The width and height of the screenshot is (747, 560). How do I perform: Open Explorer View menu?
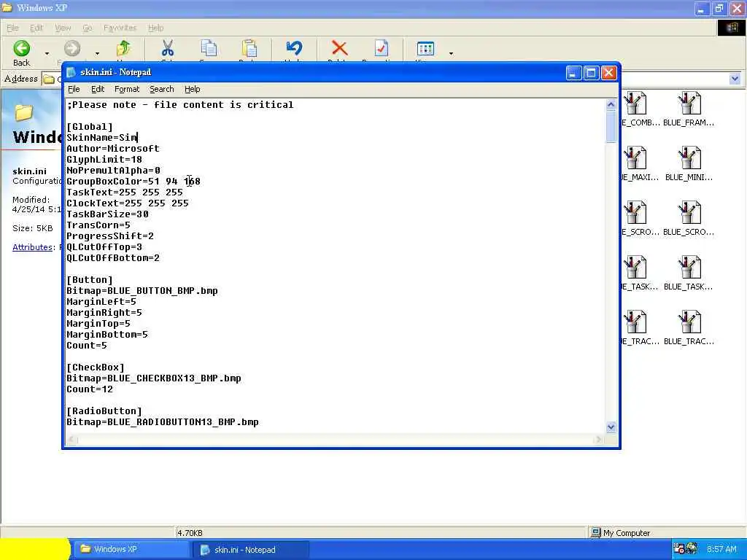tap(63, 28)
